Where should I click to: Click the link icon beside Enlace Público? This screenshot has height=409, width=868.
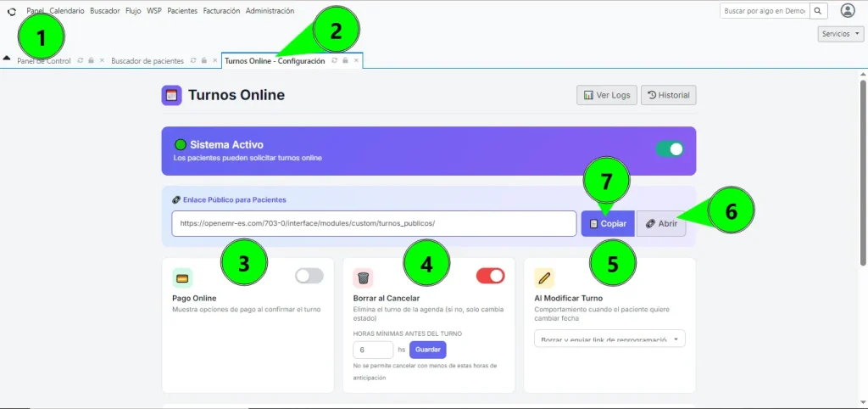click(176, 200)
